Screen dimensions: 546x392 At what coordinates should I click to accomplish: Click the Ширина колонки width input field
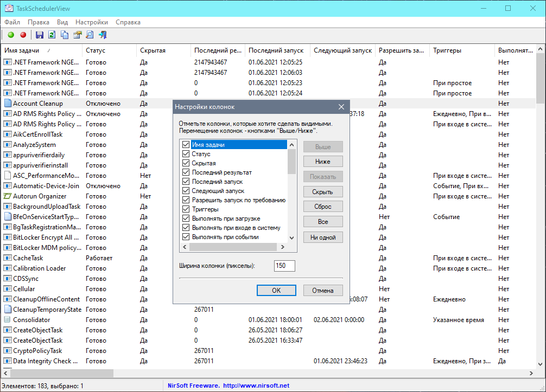tap(284, 266)
